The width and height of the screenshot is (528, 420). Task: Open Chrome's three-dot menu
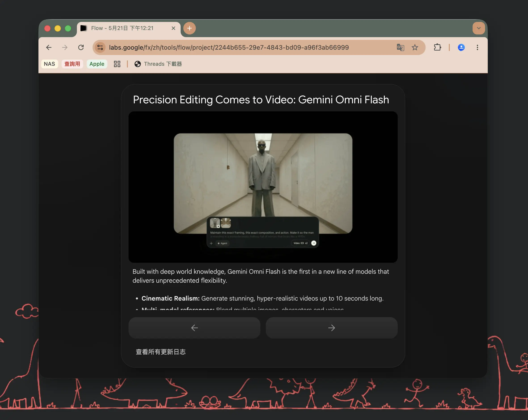(477, 47)
